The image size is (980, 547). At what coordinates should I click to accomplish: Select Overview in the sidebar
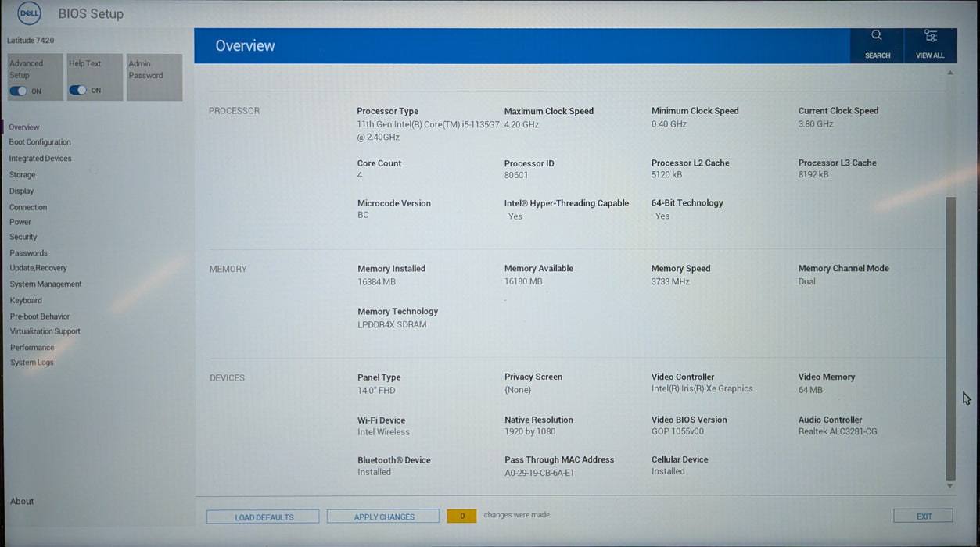click(24, 127)
